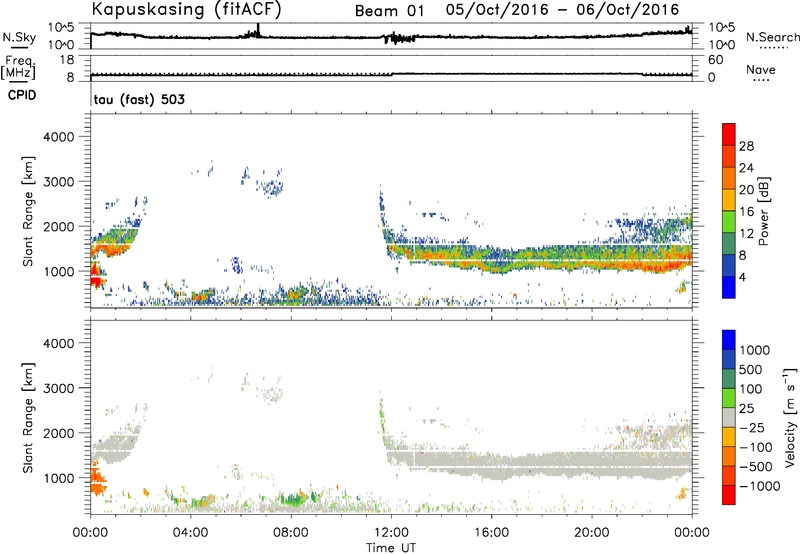This screenshot has height=554, width=800.
Task: Click the "4" value on Power color bar
Action: point(742,277)
